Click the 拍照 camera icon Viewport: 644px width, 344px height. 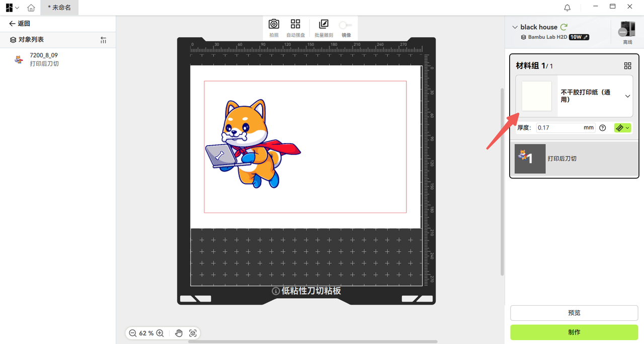[x=274, y=24]
